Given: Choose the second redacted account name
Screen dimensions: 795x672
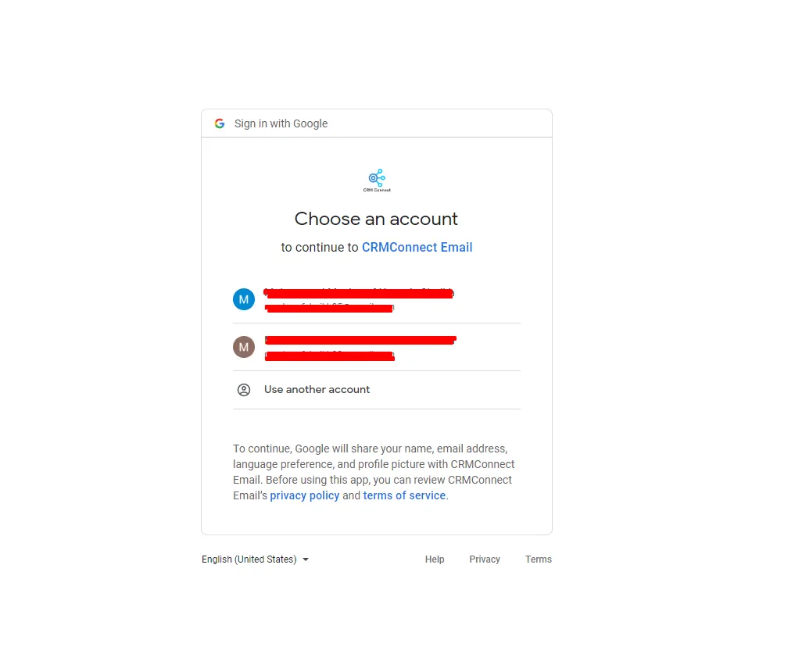Looking at the screenshot, I should pos(360,340).
